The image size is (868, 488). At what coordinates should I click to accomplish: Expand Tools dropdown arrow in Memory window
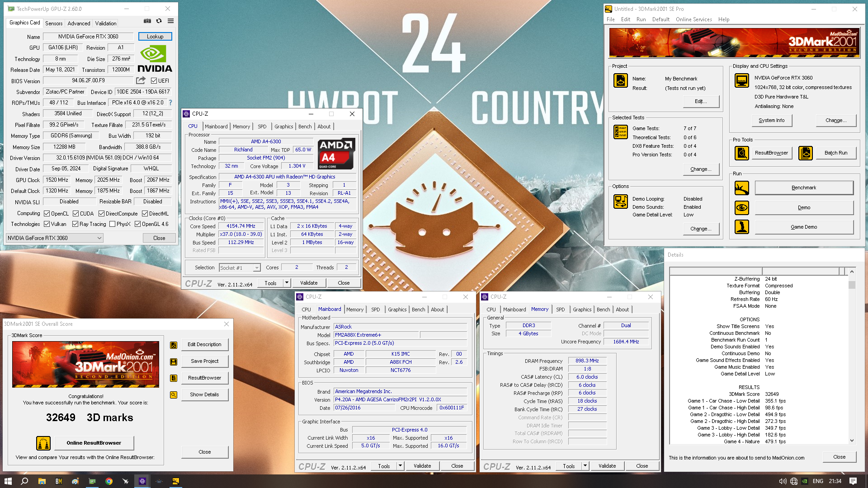pos(585,466)
